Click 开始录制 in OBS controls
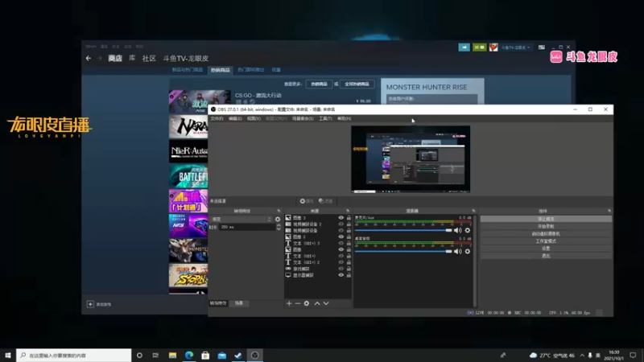 [x=546, y=227]
